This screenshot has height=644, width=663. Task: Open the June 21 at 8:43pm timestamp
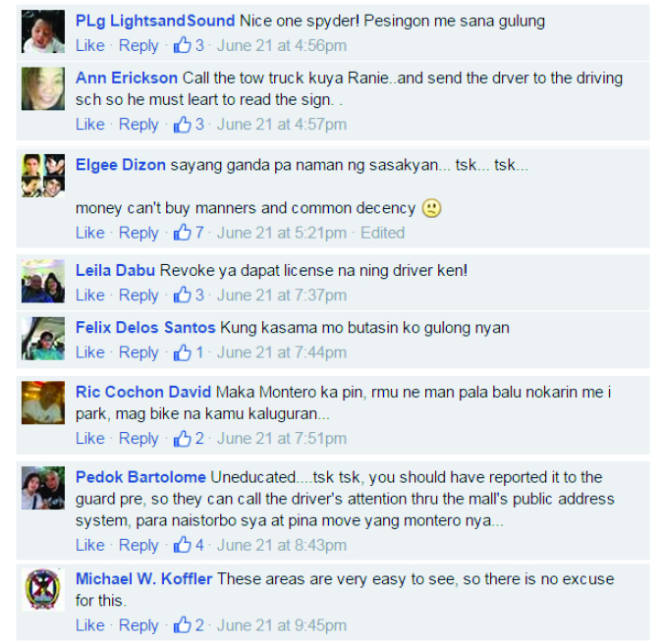coord(282,545)
